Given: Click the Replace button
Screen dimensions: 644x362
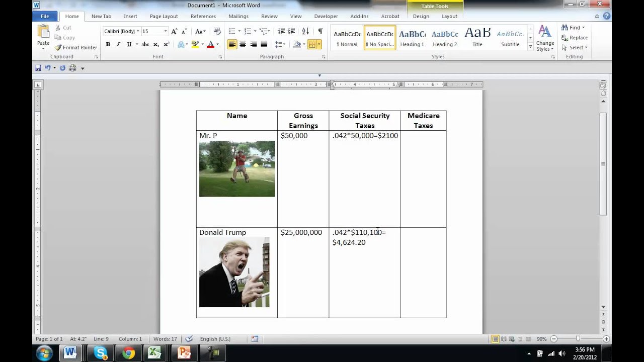Looking at the screenshot, I should [x=575, y=37].
